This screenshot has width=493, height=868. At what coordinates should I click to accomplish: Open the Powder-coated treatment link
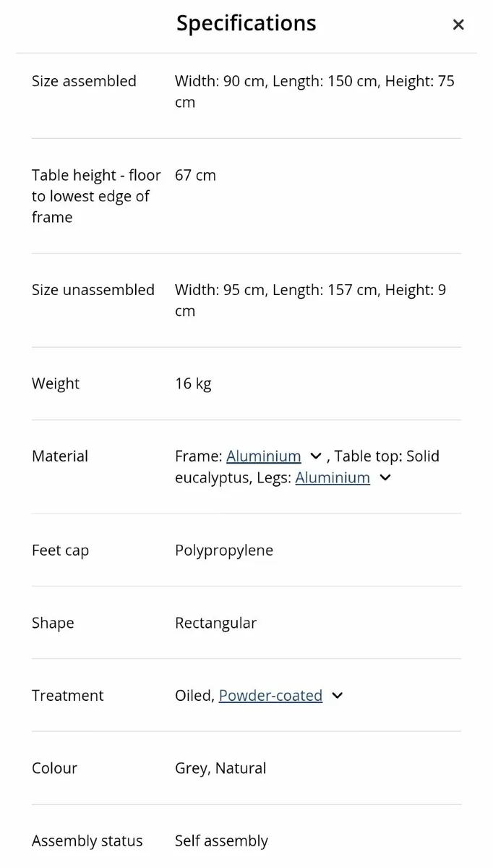click(270, 696)
